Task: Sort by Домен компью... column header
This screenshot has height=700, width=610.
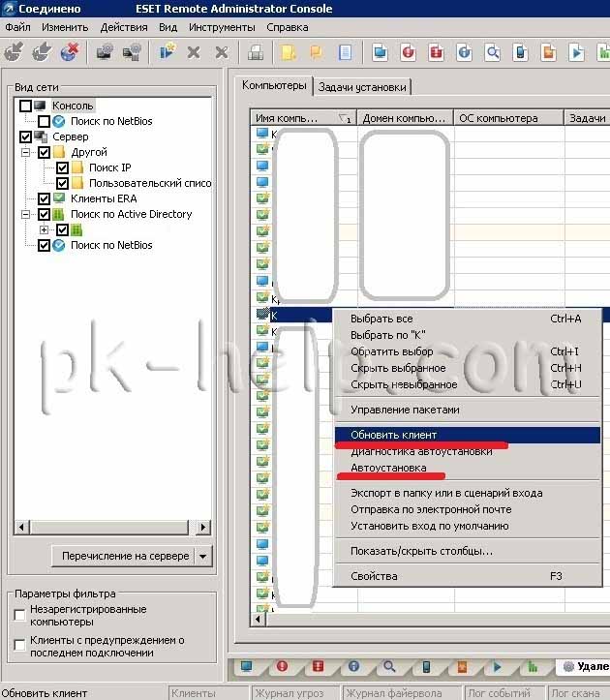Action: click(405, 118)
